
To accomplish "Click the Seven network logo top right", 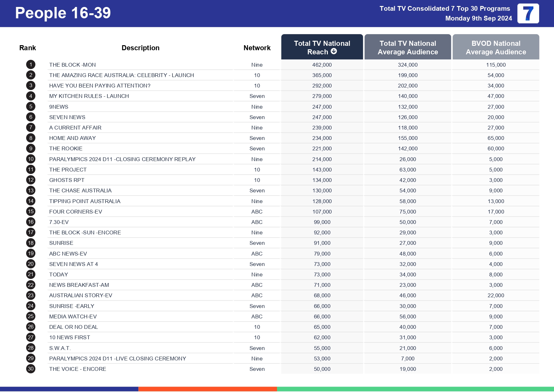I will 528,13.
